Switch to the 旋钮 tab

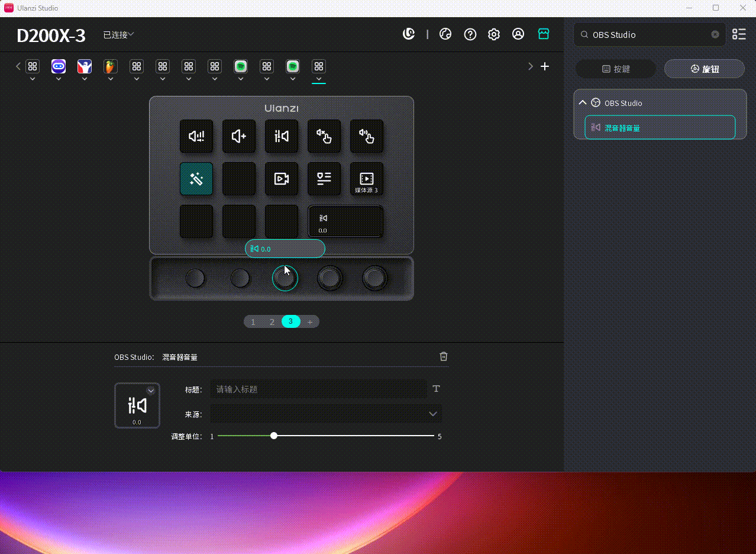pos(704,69)
